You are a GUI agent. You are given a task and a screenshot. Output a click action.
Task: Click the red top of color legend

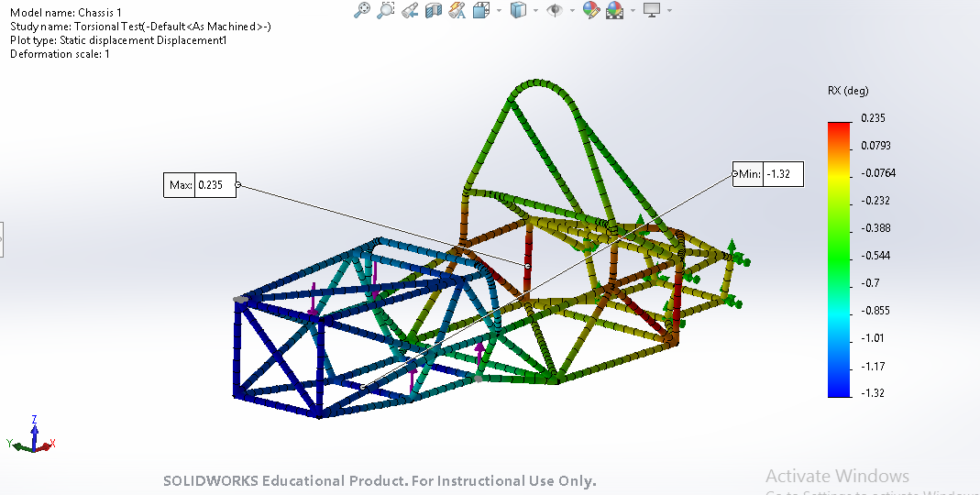coord(840,127)
